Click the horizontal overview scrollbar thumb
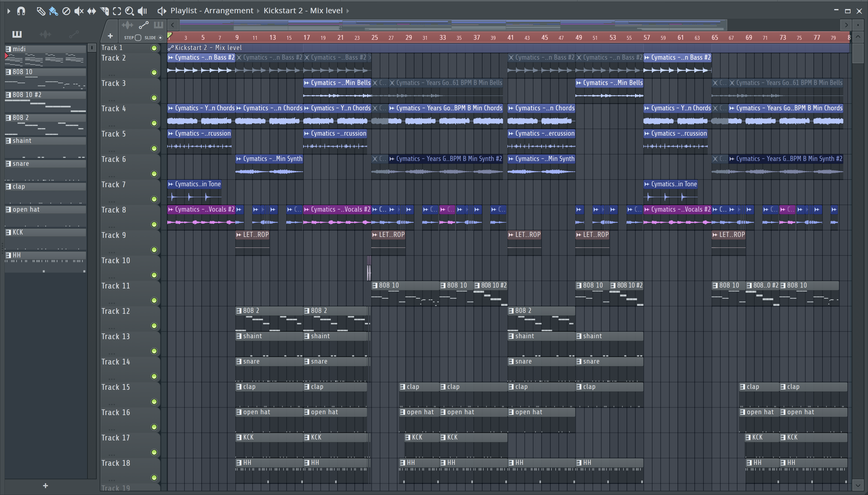Viewport: 868px width, 495px height. (x=453, y=25)
